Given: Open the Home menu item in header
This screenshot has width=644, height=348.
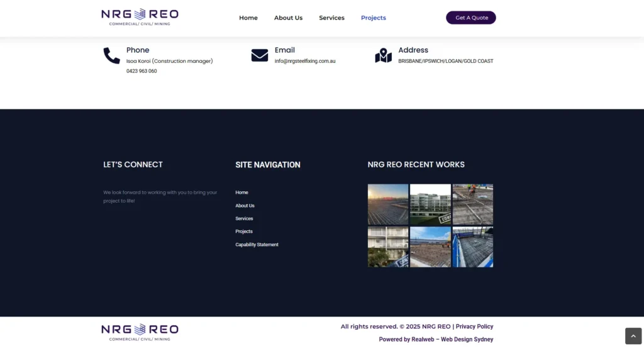Looking at the screenshot, I should pyautogui.click(x=248, y=18).
